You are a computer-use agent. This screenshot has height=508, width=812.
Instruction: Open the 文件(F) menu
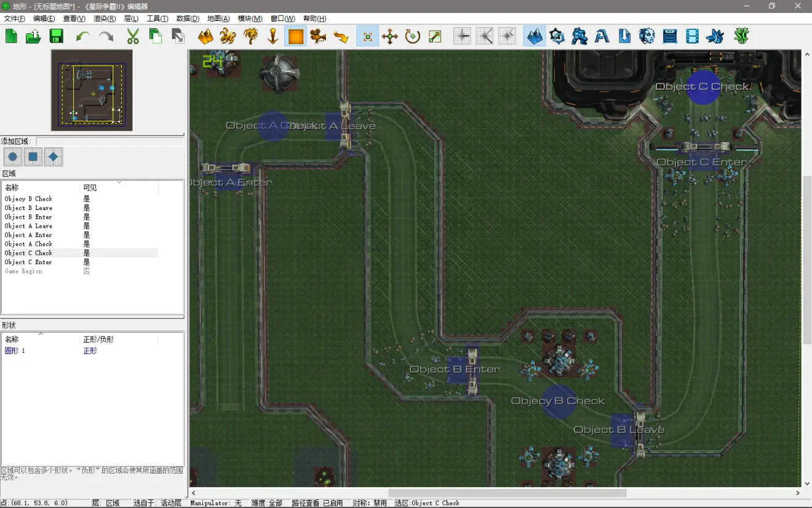pyautogui.click(x=15, y=18)
